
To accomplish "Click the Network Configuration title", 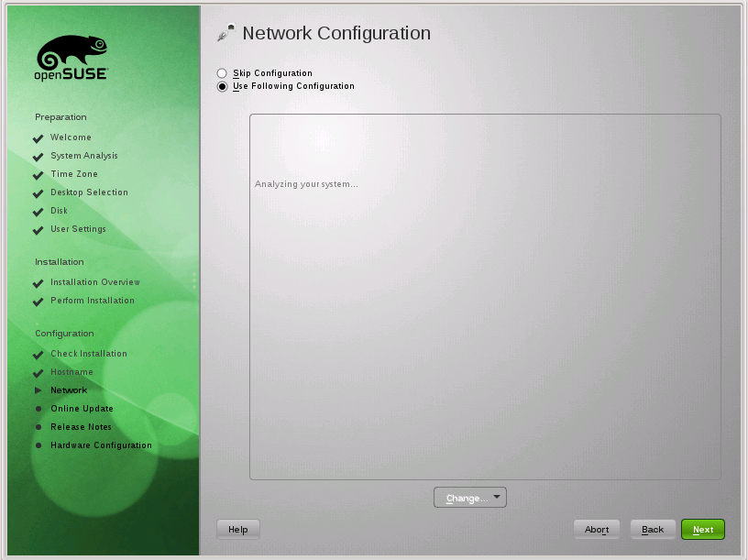I will point(336,33).
